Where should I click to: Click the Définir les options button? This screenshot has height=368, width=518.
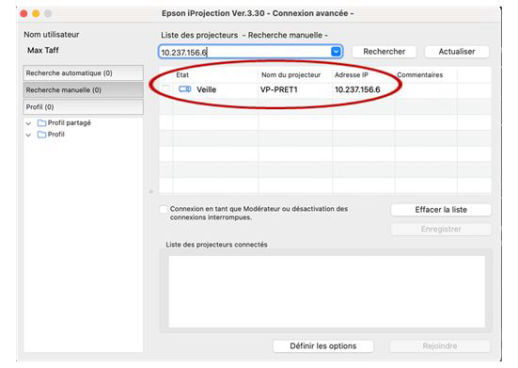[323, 346]
